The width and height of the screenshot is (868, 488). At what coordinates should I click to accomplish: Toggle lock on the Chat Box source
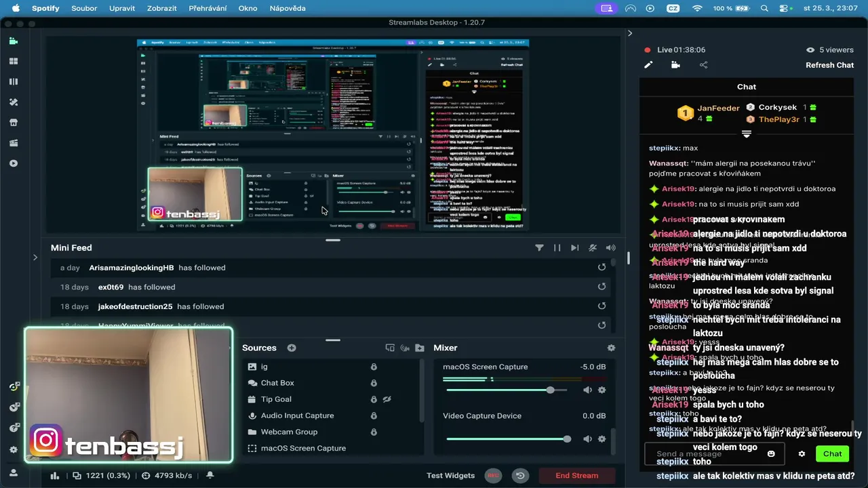coord(374,383)
